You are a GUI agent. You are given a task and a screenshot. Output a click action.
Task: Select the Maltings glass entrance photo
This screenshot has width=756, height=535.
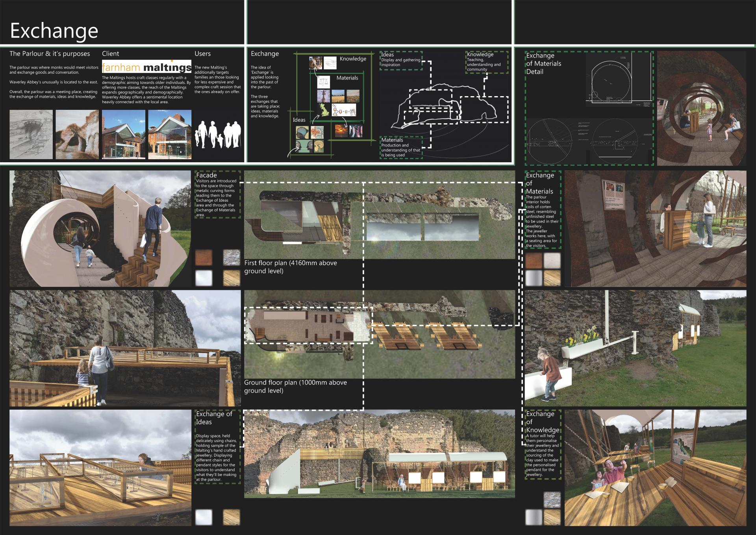click(170, 134)
